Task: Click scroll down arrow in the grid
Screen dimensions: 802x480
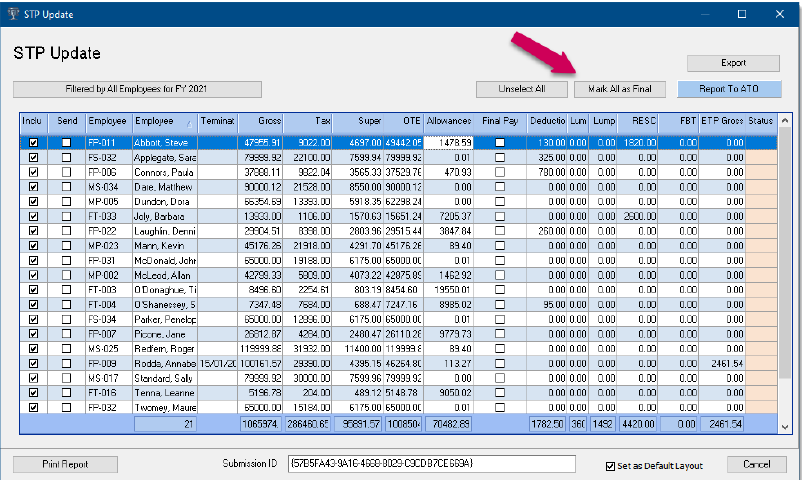Action: click(x=785, y=427)
